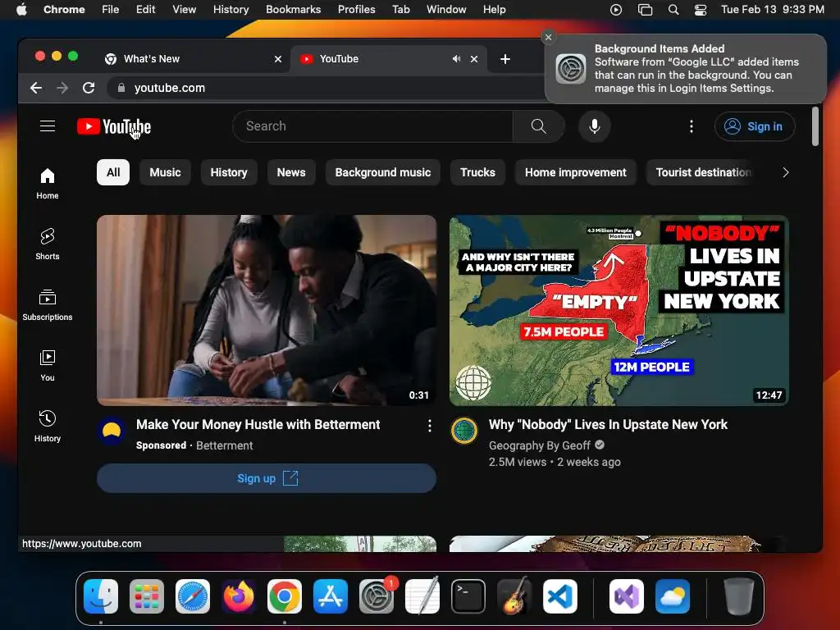840x630 pixels.
Task: Select the Background music filter chip
Action: pyautogui.click(x=382, y=172)
